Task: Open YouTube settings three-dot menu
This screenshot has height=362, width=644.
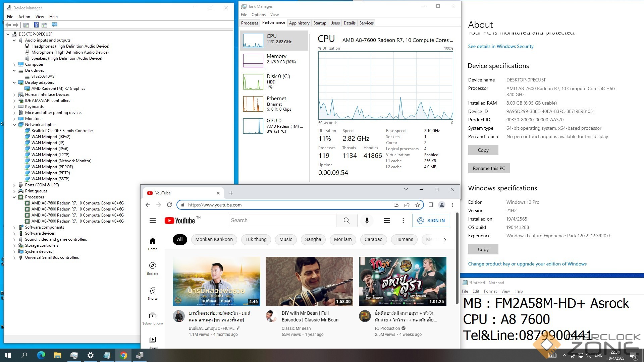Action: coord(403,220)
